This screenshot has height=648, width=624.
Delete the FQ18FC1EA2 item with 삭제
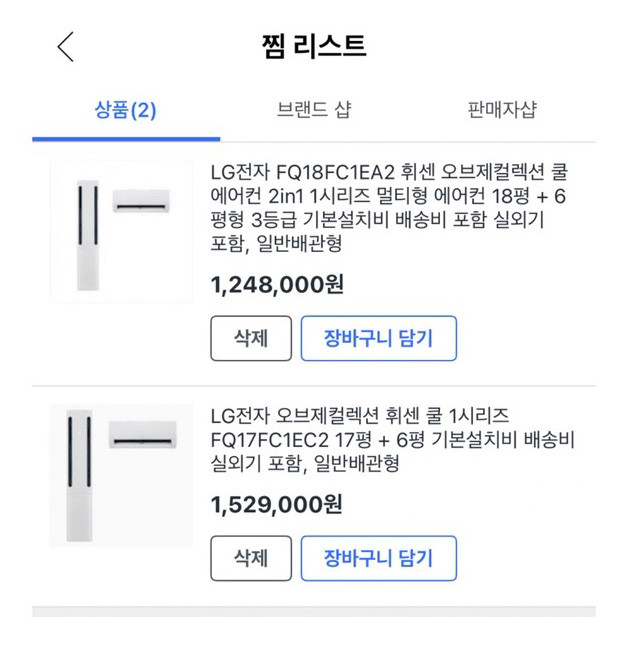[x=251, y=338]
